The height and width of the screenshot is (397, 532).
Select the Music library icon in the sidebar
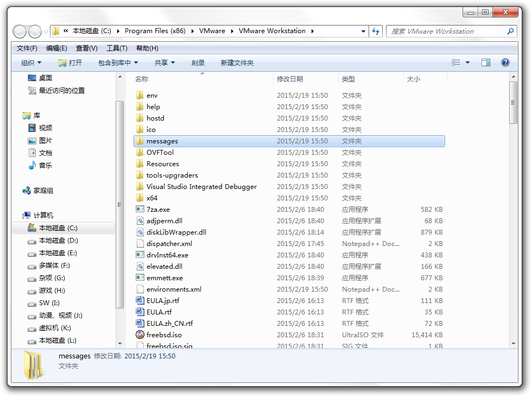tap(33, 165)
